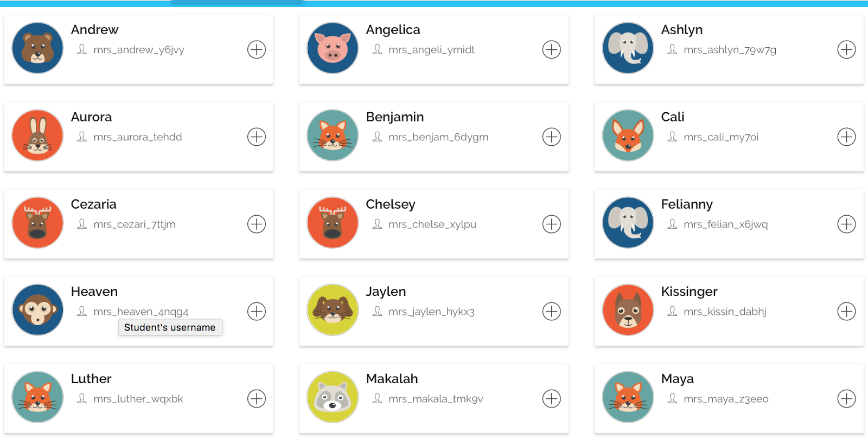This screenshot has width=868, height=446.
Task: Click the user icon beside mrs_cali_my7oi
Action: [672, 137]
